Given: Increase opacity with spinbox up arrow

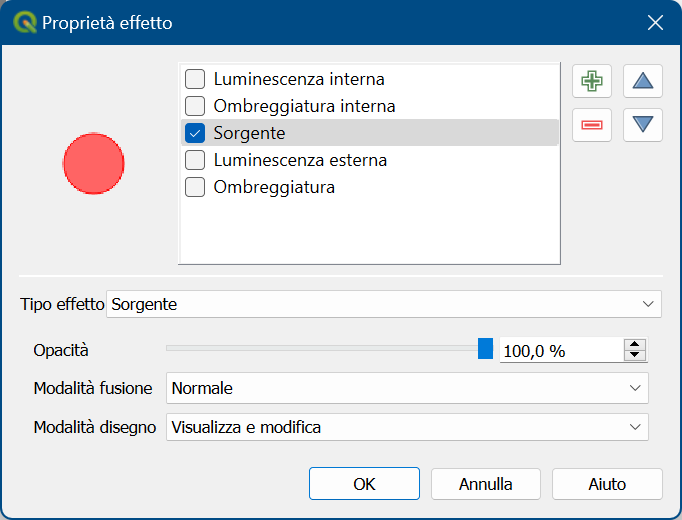Looking at the screenshot, I should pos(635,344).
